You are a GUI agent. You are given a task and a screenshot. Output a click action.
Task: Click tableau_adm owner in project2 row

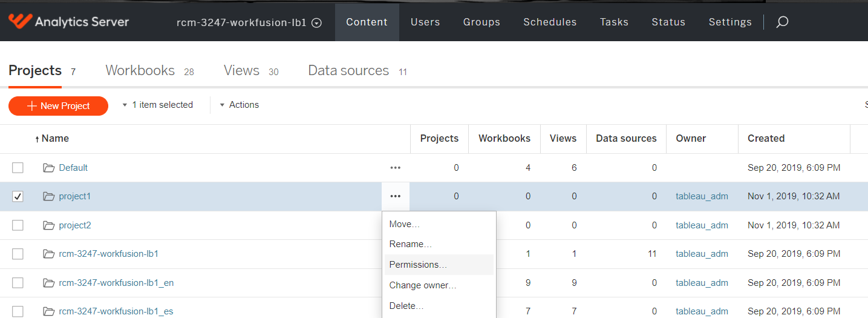click(702, 225)
